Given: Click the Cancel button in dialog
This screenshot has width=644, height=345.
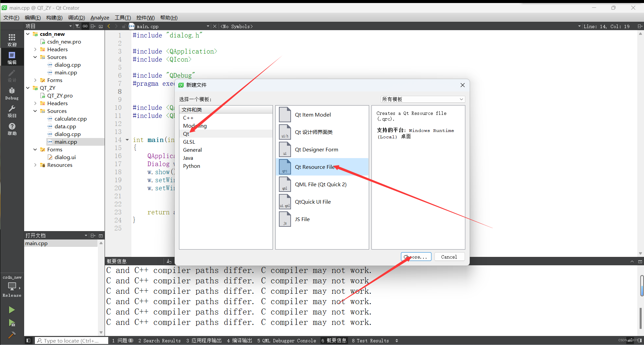Looking at the screenshot, I should pos(449,257).
